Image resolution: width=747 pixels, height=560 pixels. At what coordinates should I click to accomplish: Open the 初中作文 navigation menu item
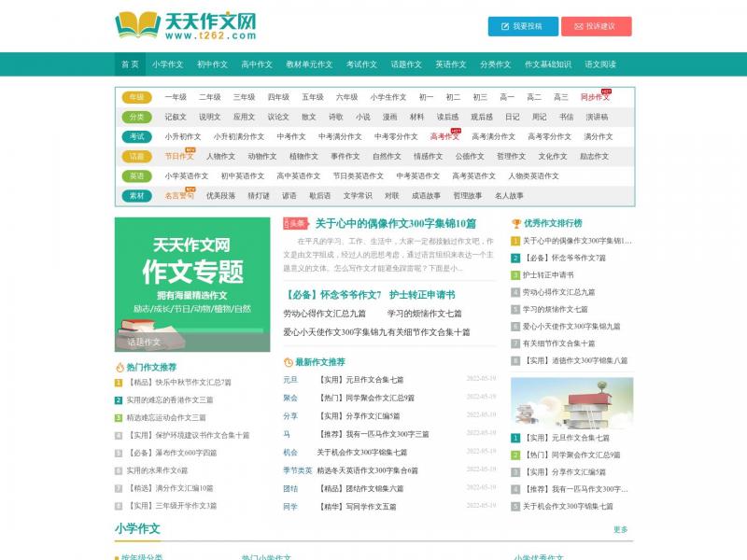click(213, 64)
